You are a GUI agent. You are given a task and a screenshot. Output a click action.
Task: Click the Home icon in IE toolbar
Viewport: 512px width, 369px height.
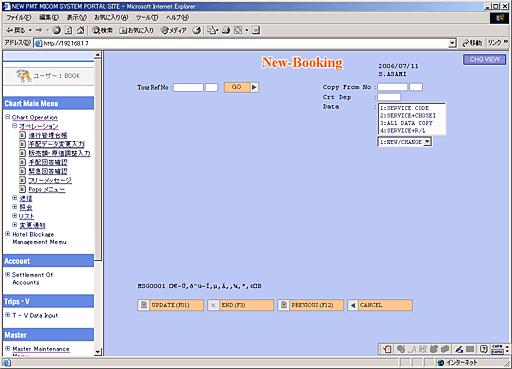(x=80, y=30)
